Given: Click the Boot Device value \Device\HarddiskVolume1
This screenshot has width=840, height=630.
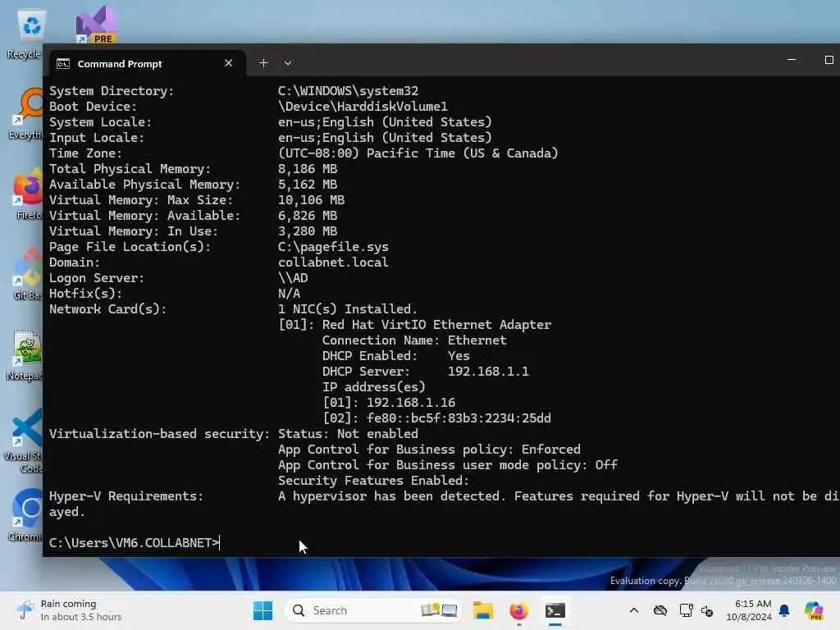Looking at the screenshot, I should (363, 107).
